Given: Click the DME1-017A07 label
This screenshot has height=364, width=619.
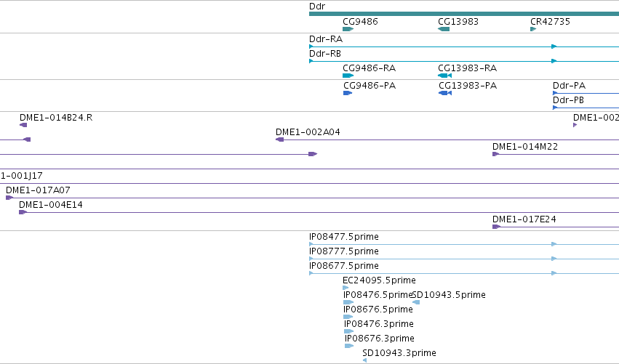Looking at the screenshot, I should tap(38, 190).
